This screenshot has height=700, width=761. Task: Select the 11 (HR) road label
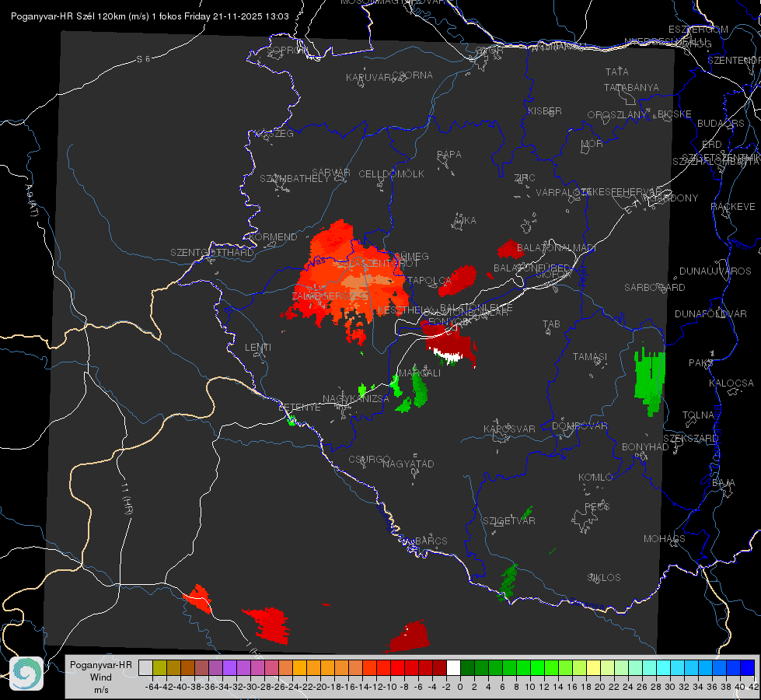tap(127, 498)
